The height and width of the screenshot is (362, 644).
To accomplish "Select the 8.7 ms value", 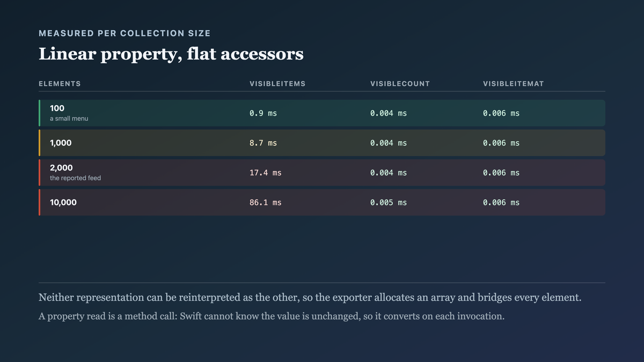I will [x=263, y=143].
